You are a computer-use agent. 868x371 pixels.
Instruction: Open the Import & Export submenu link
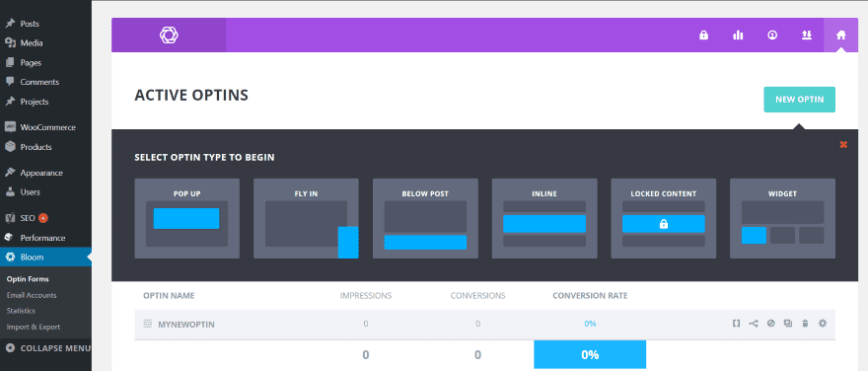pos(34,327)
